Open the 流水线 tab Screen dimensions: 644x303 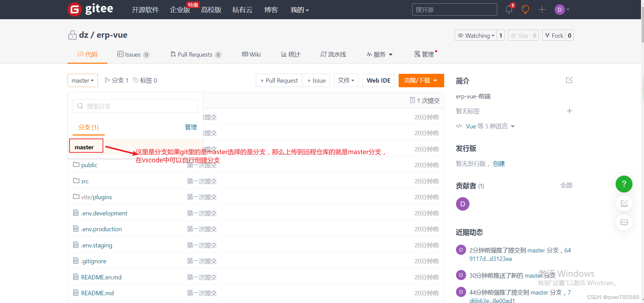333,54
